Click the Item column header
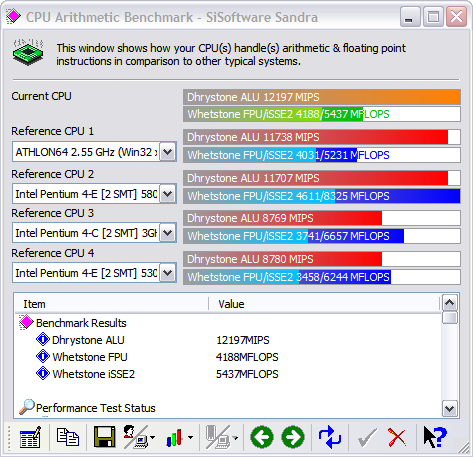Screen dimensions: 473x457 112,304
